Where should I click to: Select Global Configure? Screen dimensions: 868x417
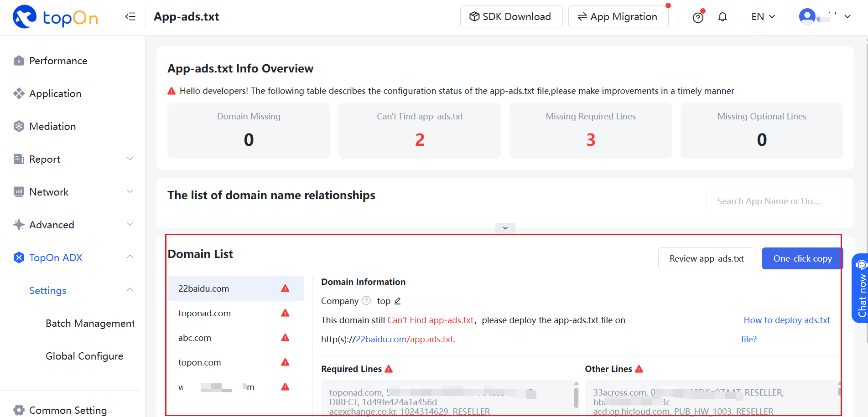[84, 356]
